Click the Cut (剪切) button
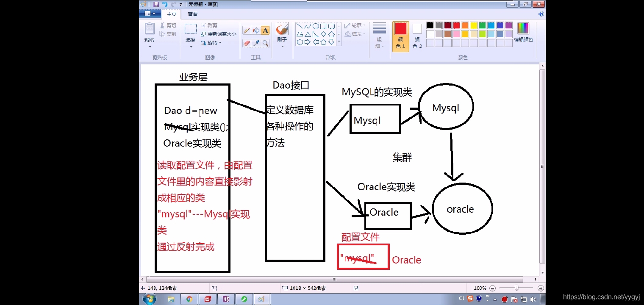 [x=168, y=25]
